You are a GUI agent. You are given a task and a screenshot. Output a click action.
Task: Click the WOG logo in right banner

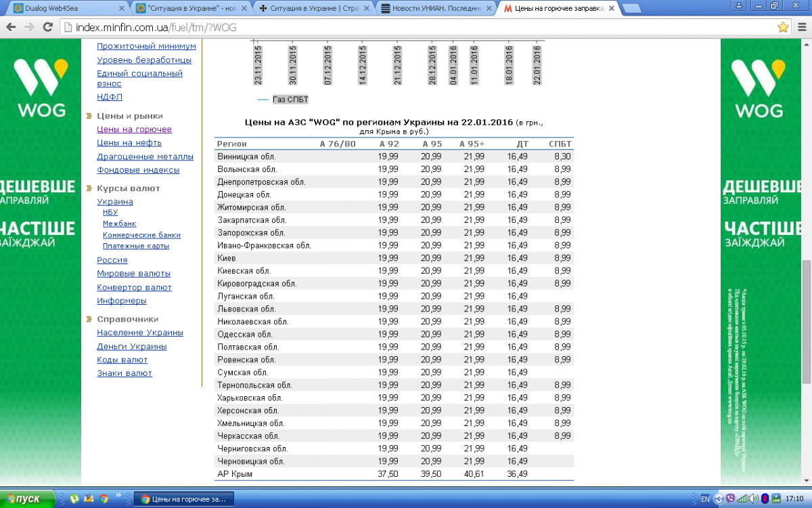(x=759, y=88)
